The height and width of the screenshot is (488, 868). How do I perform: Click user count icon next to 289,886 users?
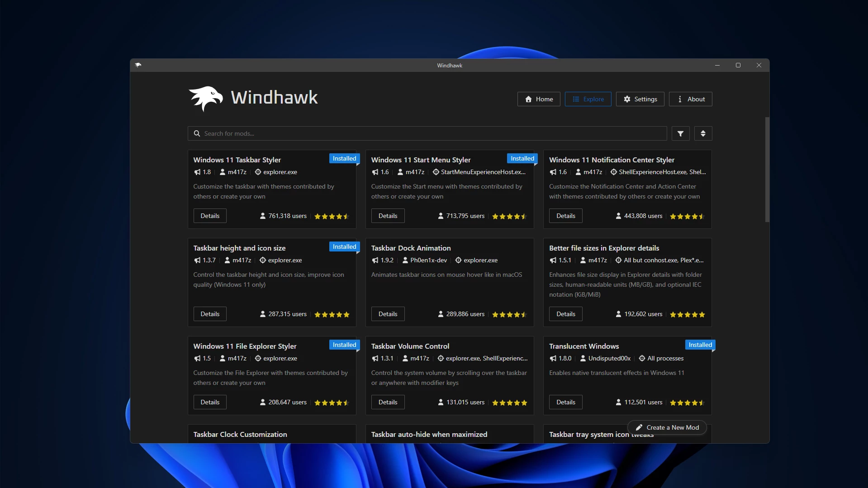pos(441,314)
